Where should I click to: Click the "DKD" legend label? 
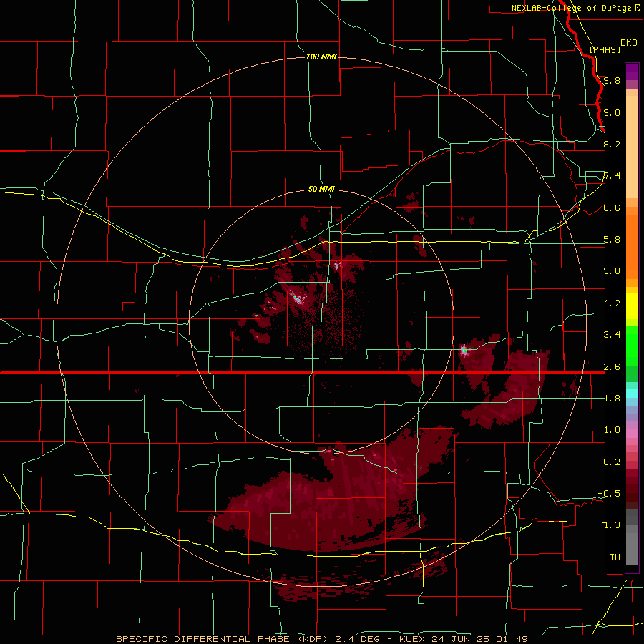[x=628, y=43]
